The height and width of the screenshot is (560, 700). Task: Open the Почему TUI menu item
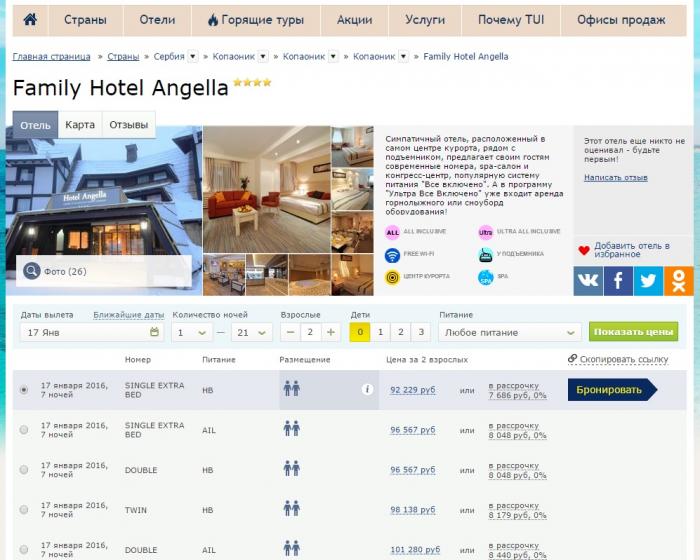[511, 20]
